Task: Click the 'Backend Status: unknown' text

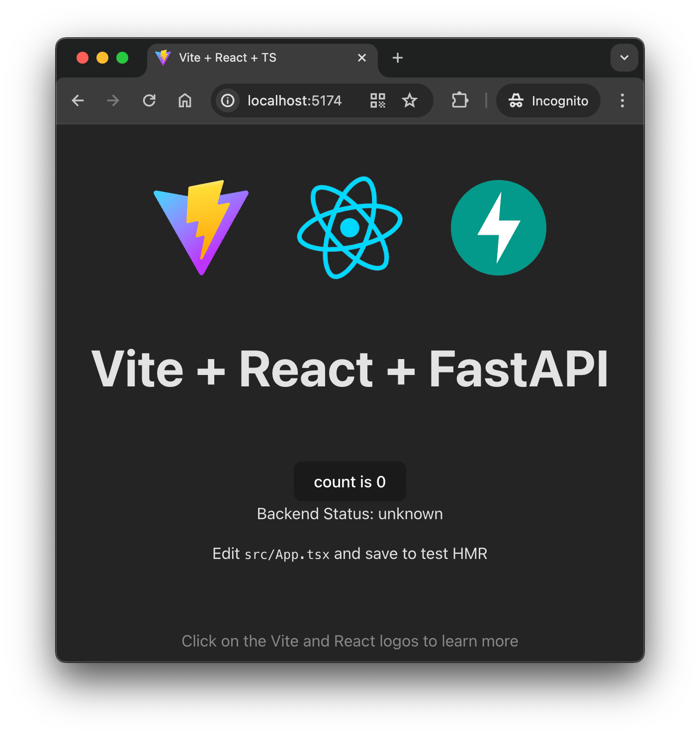Action: point(350,514)
